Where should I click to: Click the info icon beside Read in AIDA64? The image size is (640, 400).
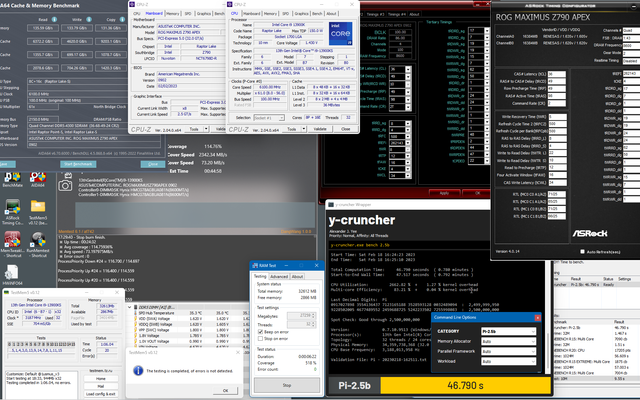(x=54, y=19)
